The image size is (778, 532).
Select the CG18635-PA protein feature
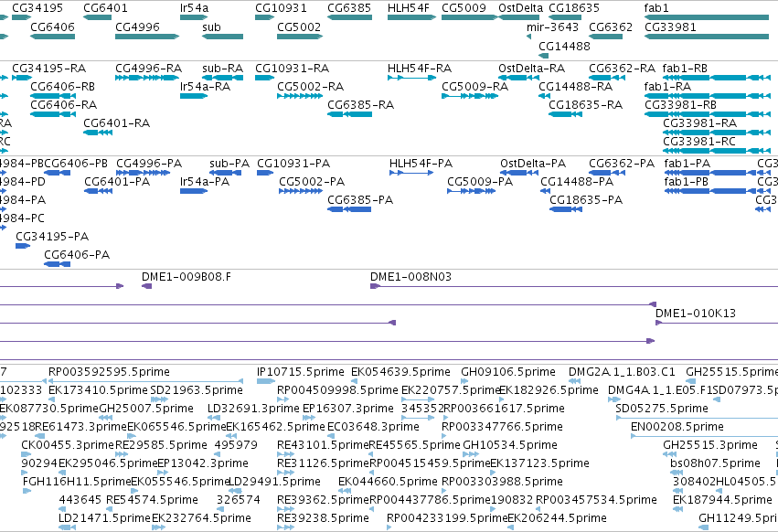tap(566, 209)
